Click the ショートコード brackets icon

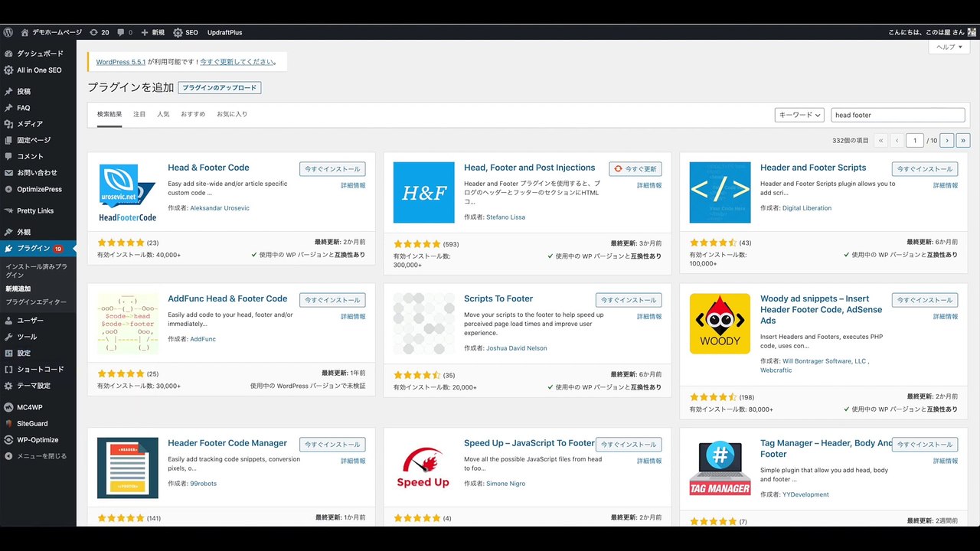tap(8, 369)
